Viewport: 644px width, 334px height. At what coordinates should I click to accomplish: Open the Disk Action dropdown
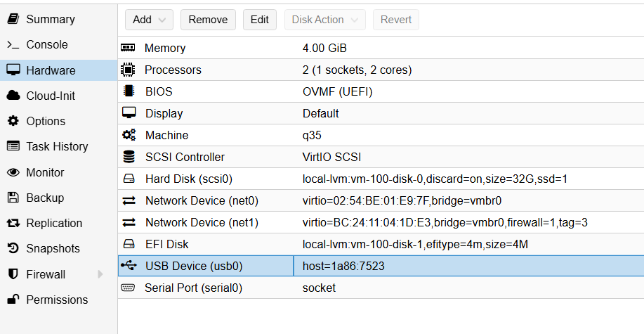coord(325,20)
